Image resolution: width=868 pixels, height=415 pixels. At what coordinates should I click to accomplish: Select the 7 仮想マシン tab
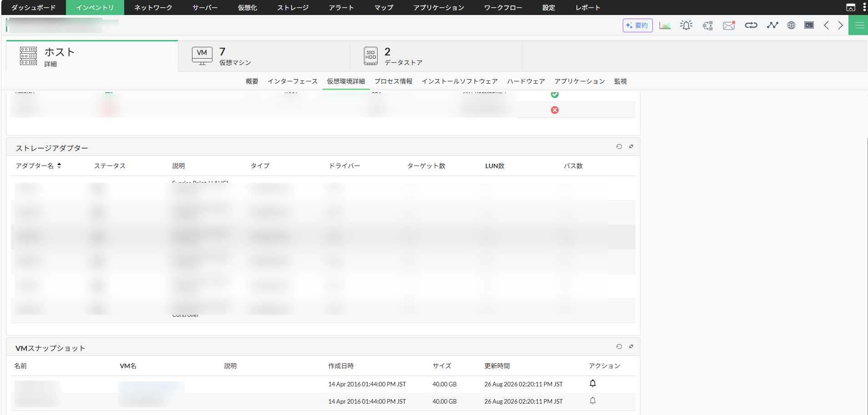(264, 56)
